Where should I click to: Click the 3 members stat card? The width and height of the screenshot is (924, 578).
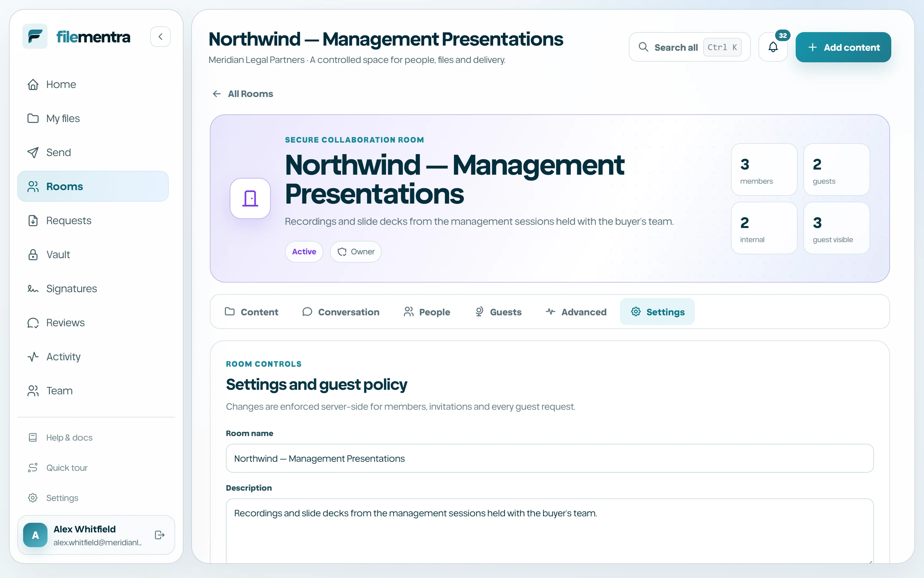point(764,169)
